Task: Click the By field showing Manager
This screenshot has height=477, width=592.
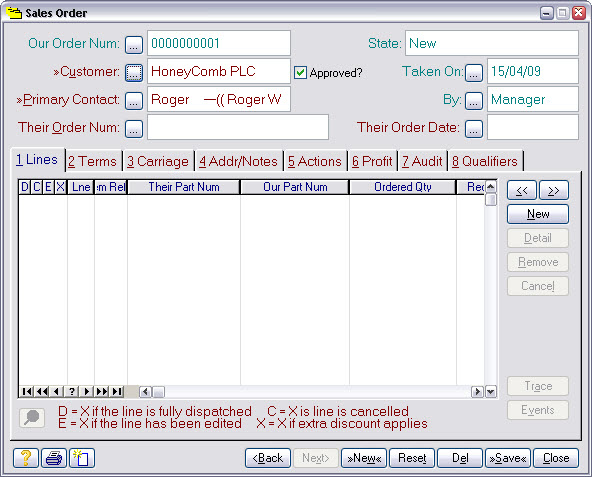Action: pos(533,99)
